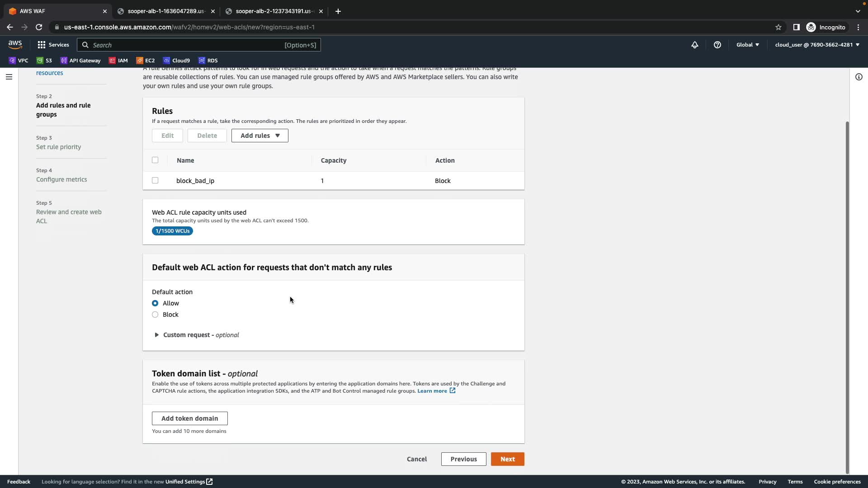This screenshot has height=488, width=868.
Task: Switch to the sooper-alb-1 browser tab
Action: [x=165, y=11]
